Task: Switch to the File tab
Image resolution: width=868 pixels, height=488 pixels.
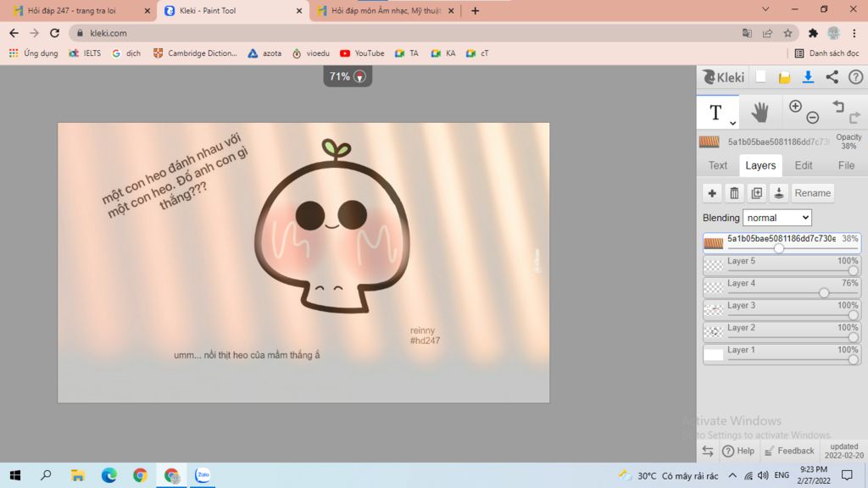Action: pyautogui.click(x=846, y=165)
